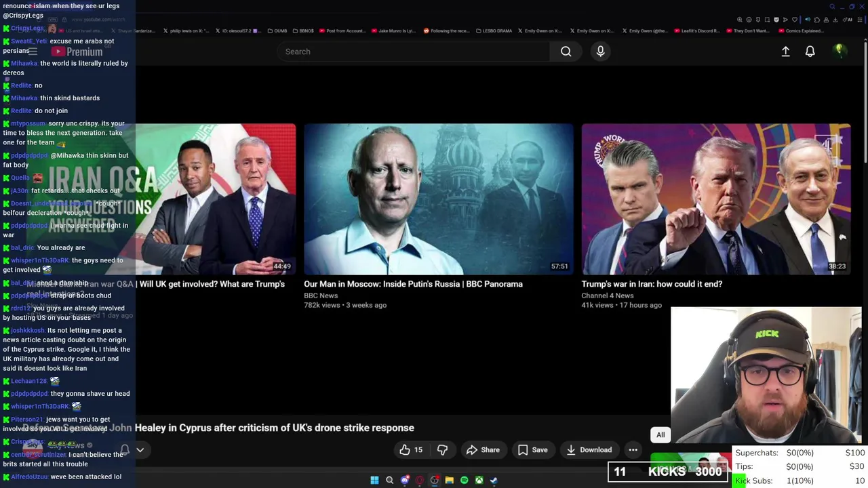868x488 pixels.
Task: Click the YouTube Premium logo
Action: click(x=77, y=52)
